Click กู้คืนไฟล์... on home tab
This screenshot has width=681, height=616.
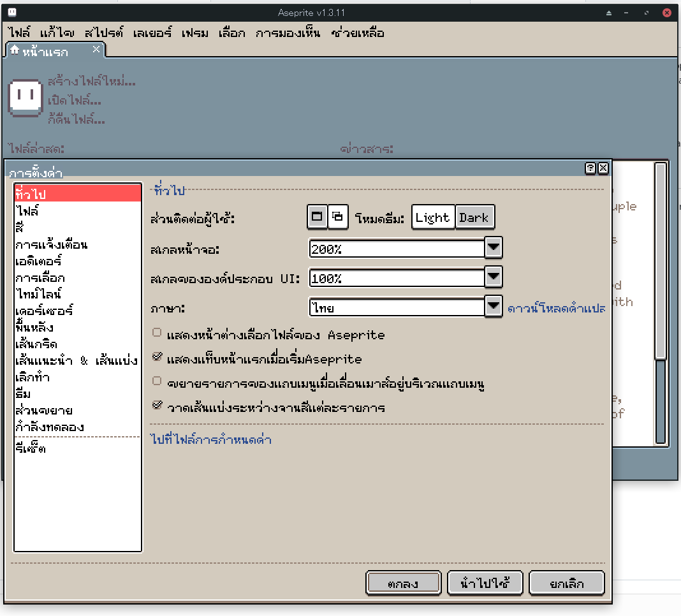click(77, 119)
